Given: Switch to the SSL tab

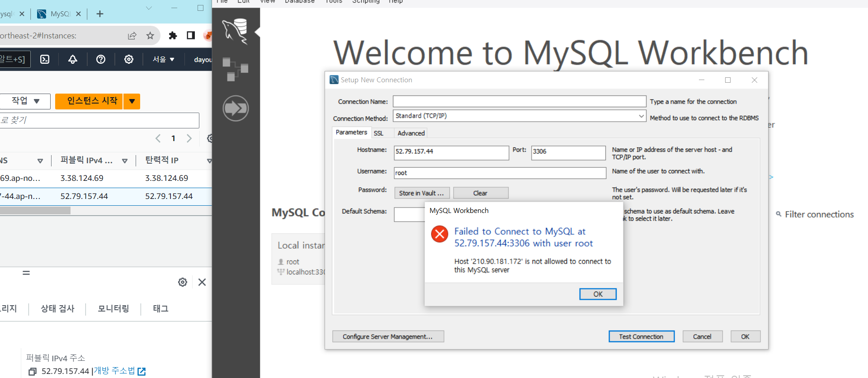Looking at the screenshot, I should (378, 133).
